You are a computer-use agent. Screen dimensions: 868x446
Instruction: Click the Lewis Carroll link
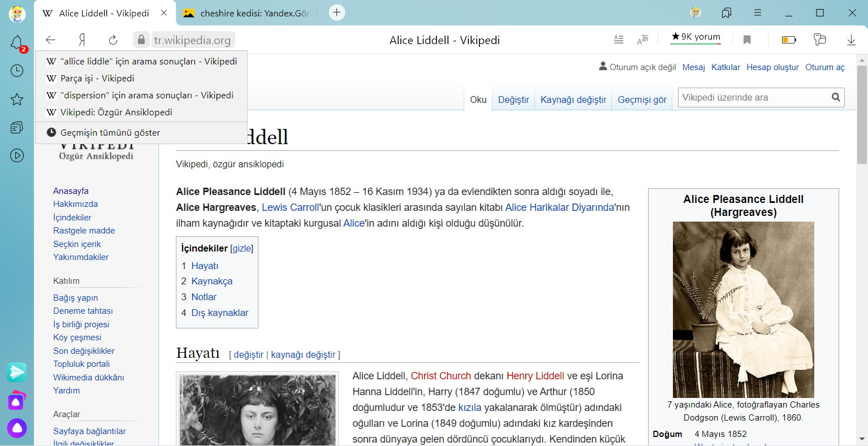[291, 207]
